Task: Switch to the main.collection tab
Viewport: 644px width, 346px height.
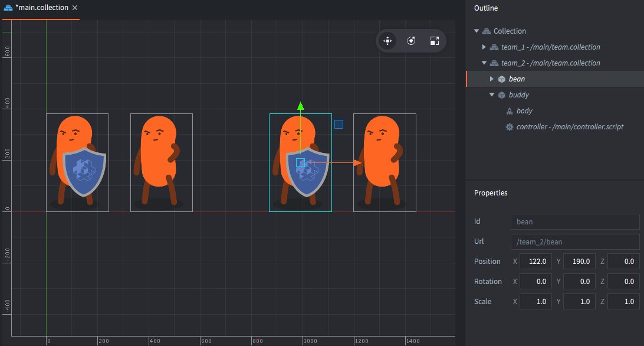Action: [x=41, y=8]
